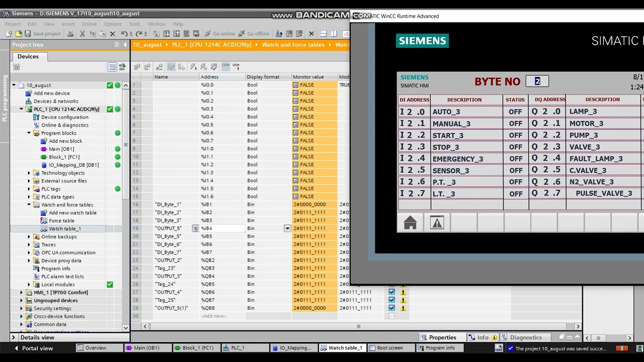Click the Download to device toolbar icon

(x=166, y=34)
